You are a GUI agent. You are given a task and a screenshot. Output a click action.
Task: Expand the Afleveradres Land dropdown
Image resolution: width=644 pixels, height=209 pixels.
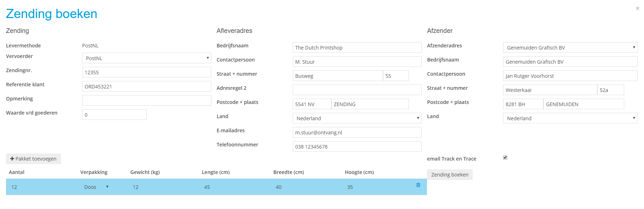(357, 118)
